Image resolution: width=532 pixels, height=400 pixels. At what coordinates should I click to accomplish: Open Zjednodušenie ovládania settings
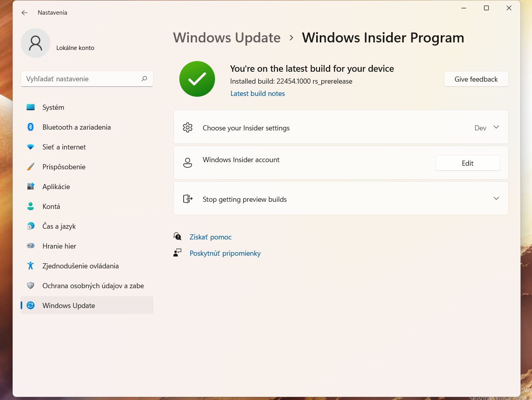click(x=87, y=266)
